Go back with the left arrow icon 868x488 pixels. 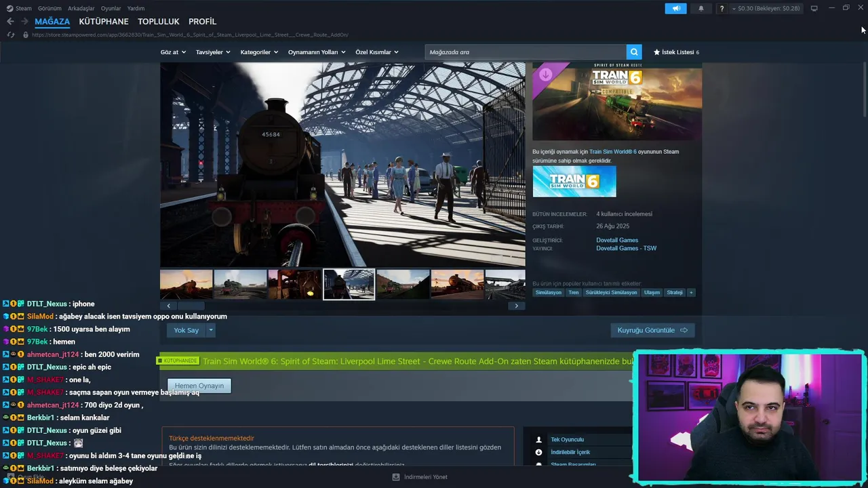pyautogui.click(x=10, y=22)
